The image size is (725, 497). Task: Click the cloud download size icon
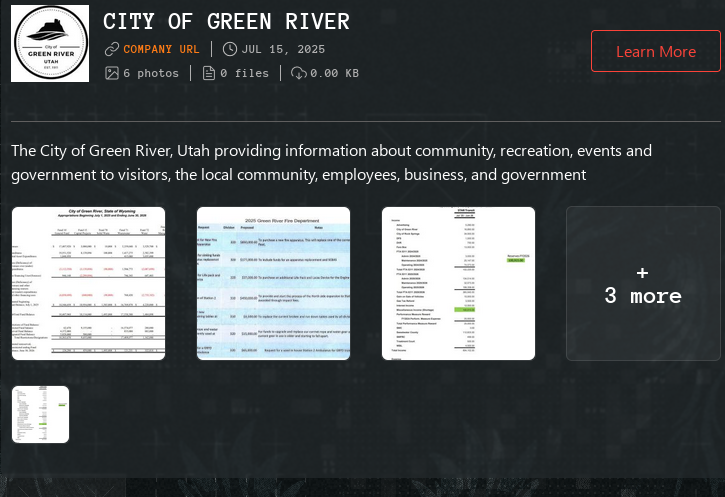299,73
